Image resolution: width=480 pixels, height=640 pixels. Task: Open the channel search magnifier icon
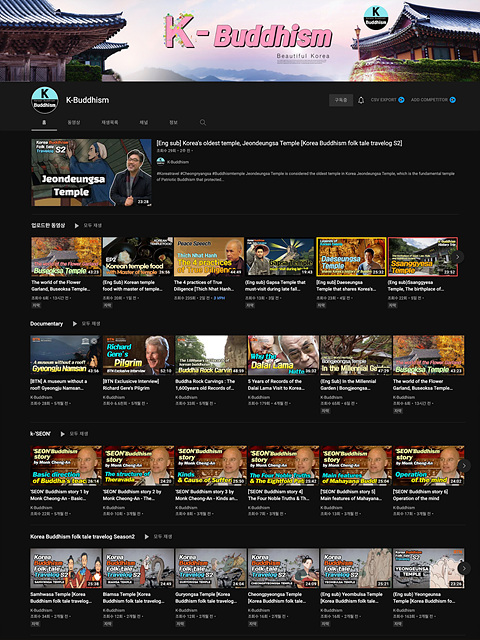203,122
